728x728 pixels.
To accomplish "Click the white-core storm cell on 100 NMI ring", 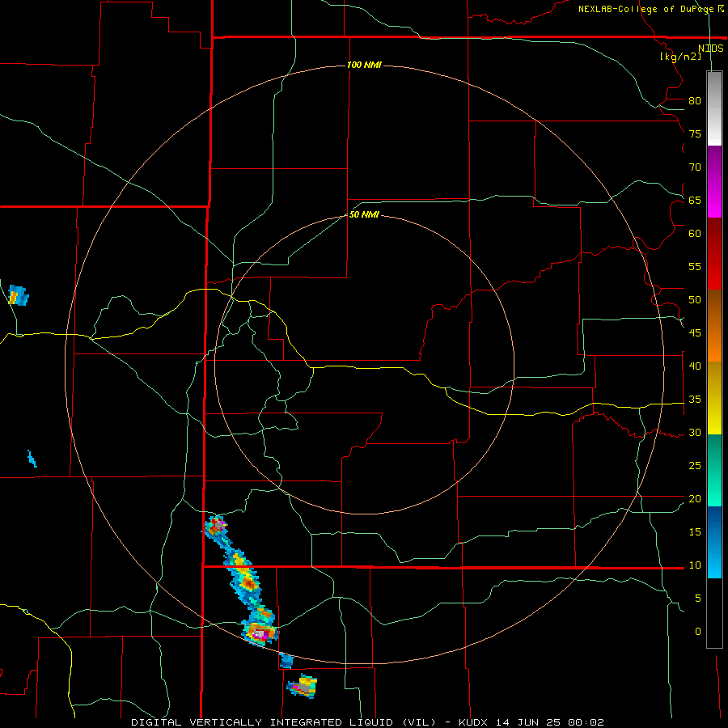I will (260, 633).
